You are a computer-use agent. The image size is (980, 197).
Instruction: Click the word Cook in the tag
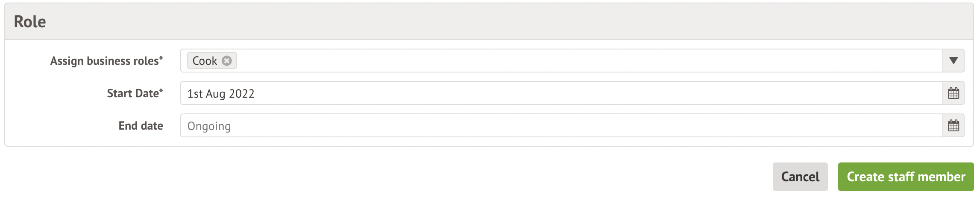click(205, 61)
